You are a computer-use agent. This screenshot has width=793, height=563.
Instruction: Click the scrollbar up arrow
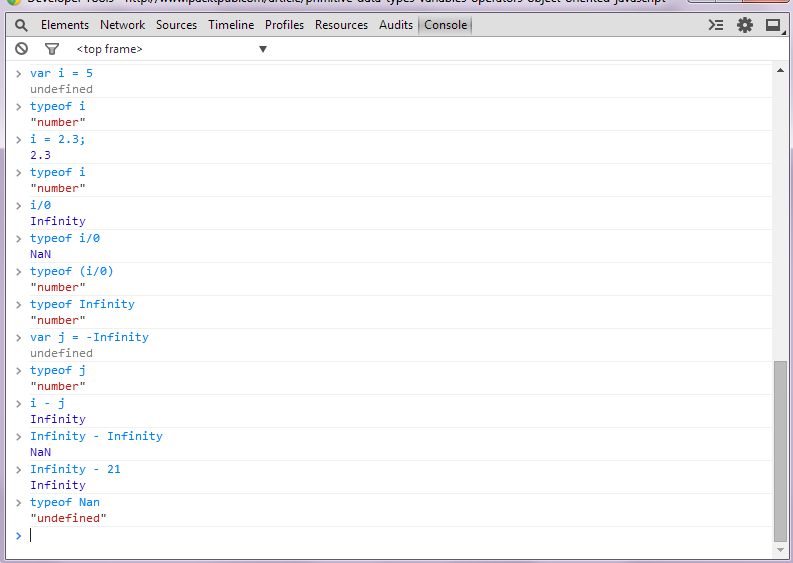click(780, 71)
